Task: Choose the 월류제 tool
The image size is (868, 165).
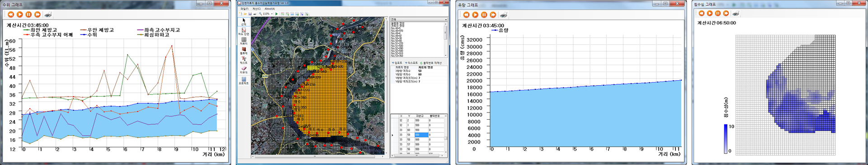Action: 244,50
